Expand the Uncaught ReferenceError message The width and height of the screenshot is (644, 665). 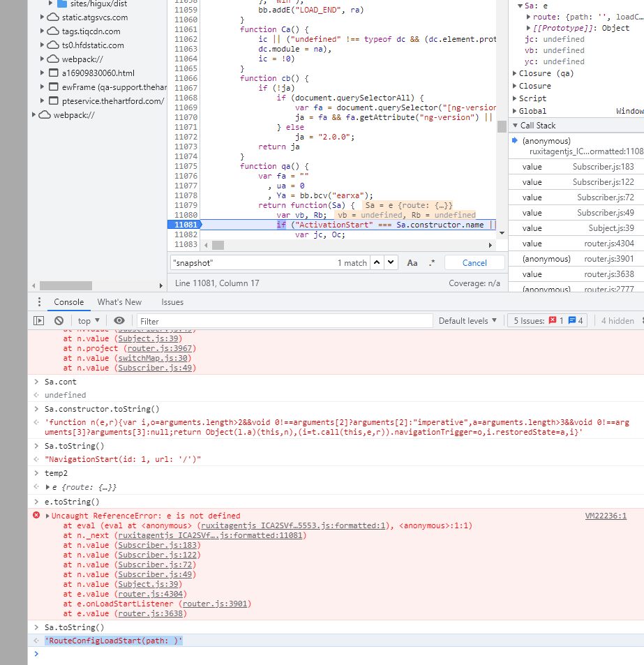point(47,516)
